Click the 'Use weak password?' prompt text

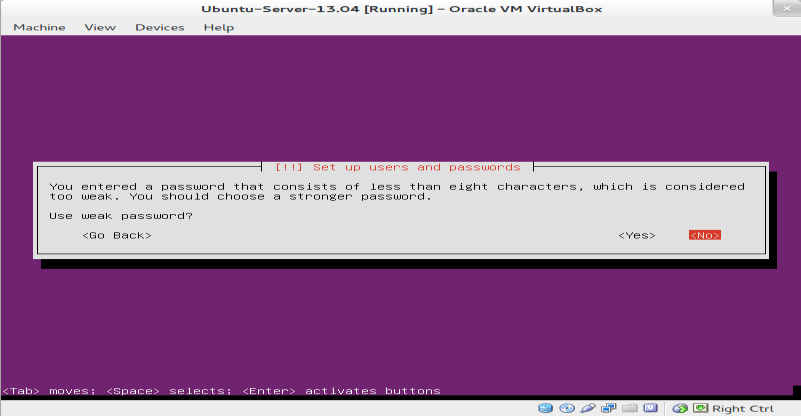(121, 216)
